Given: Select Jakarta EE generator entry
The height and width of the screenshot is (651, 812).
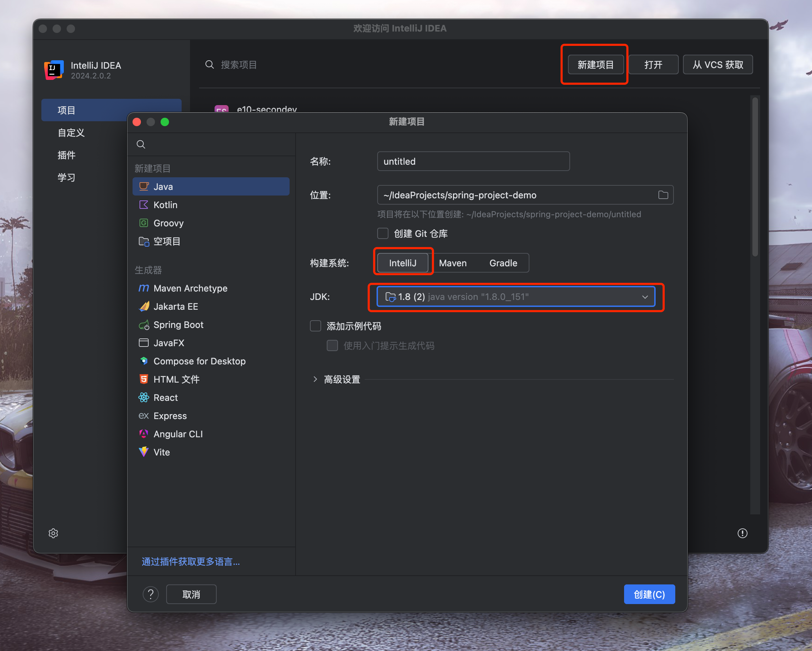Looking at the screenshot, I should pos(211,306).
